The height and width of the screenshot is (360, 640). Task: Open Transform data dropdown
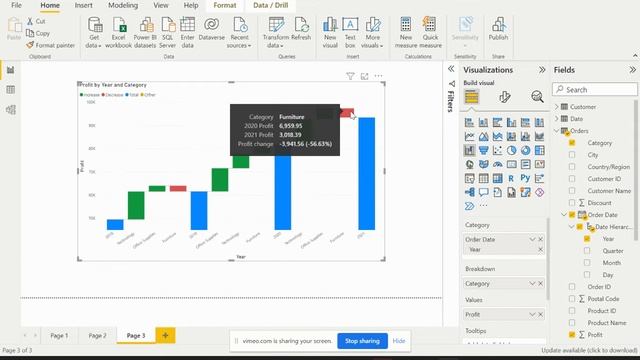click(276, 33)
